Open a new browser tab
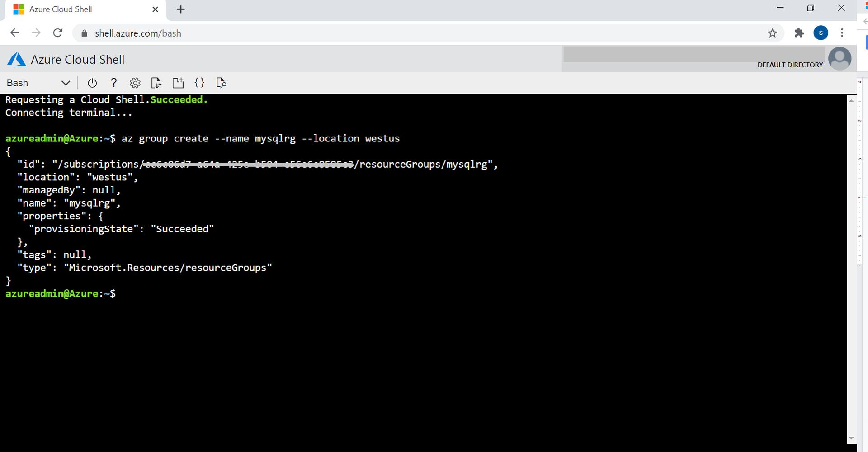The width and height of the screenshot is (868, 452). tap(181, 9)
